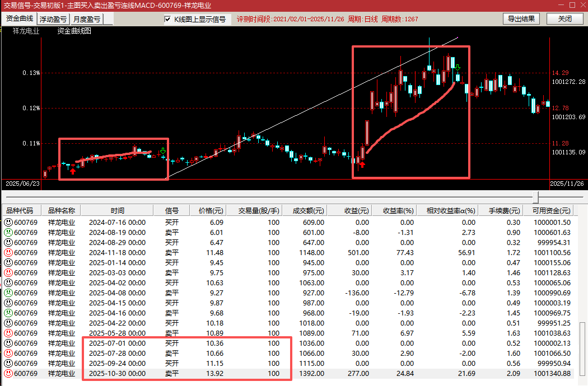Toggle the K线图上显示信号 checkbox

tap(167, 19)
